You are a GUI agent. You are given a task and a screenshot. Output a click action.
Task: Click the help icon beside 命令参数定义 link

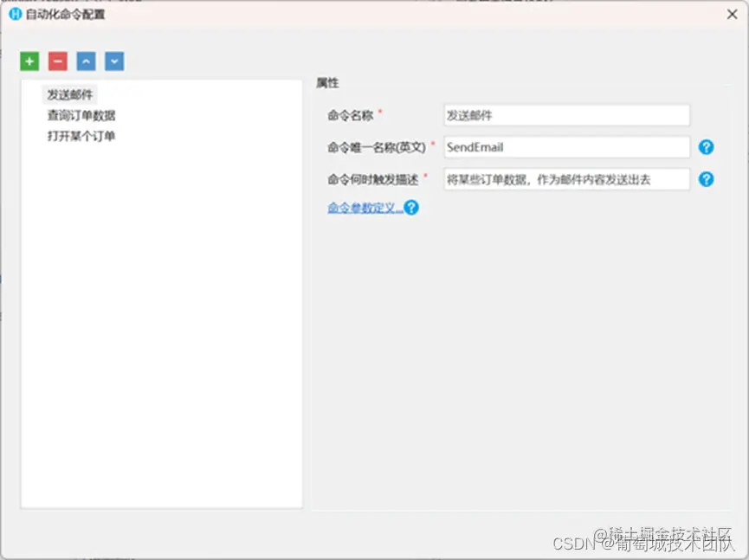(x=411, y=207)
